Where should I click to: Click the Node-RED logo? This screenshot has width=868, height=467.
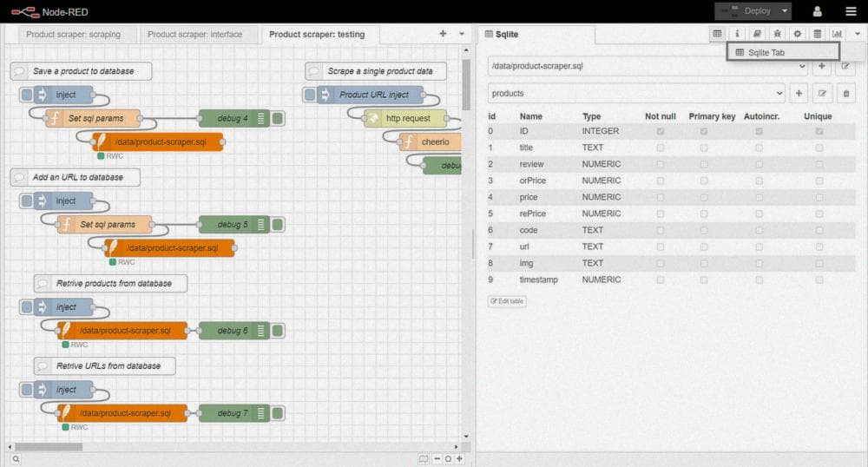[49, 11]
